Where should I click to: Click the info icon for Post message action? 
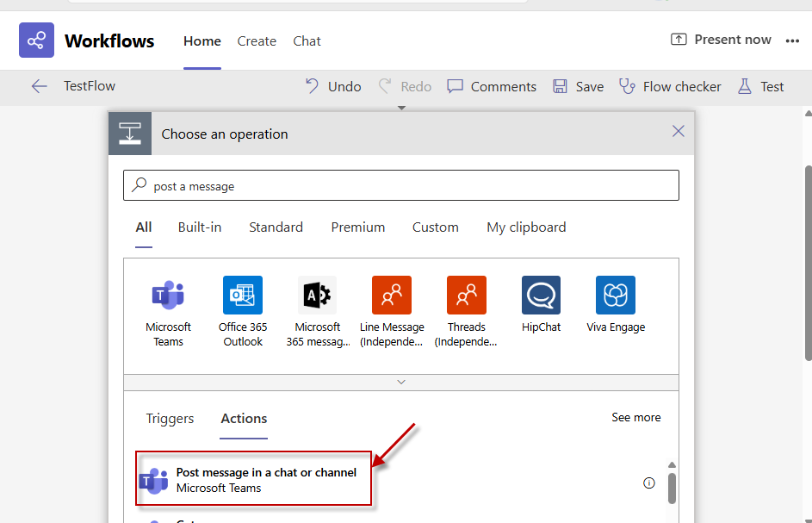click(649, 483)
